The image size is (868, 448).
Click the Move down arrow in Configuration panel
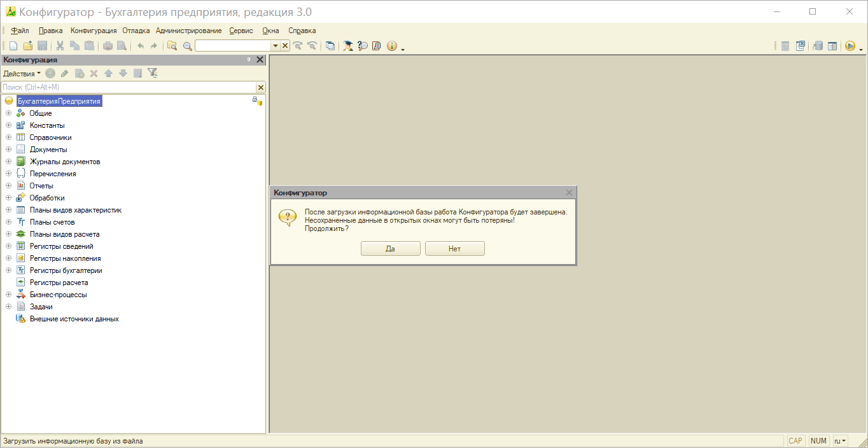pos(123,73)
